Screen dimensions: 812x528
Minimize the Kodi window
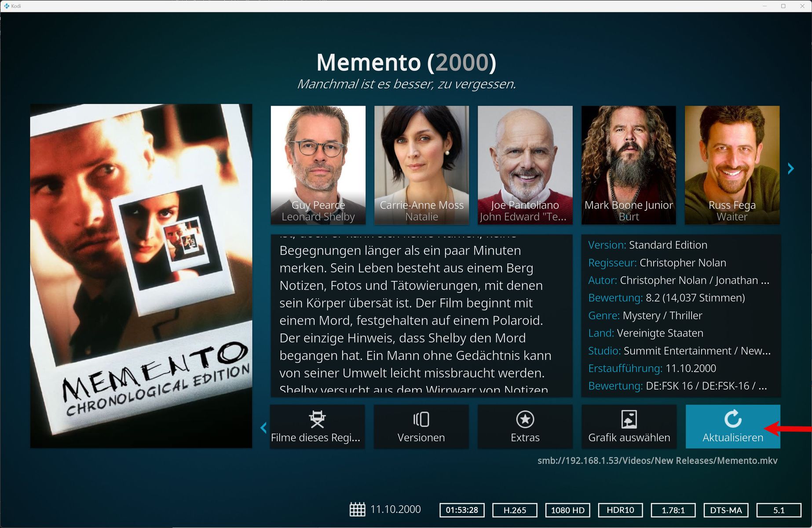(x=764, y=6)
